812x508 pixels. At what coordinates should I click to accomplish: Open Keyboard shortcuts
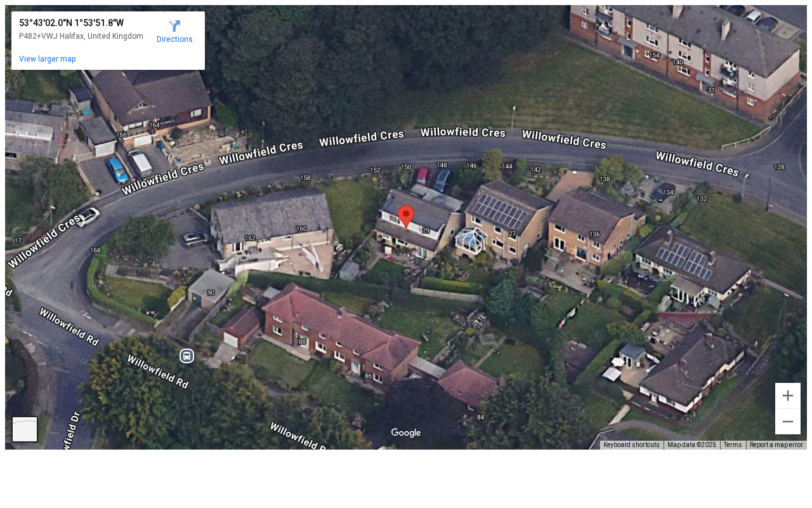click(x=631, y=445)
